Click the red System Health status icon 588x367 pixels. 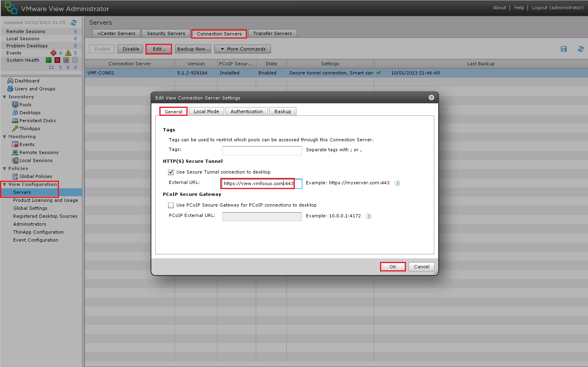(57, 60)
